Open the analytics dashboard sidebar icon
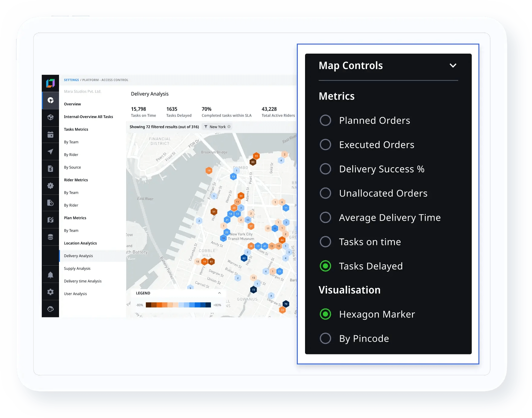This screenshot has height=418, width=532. coord(51,101)
